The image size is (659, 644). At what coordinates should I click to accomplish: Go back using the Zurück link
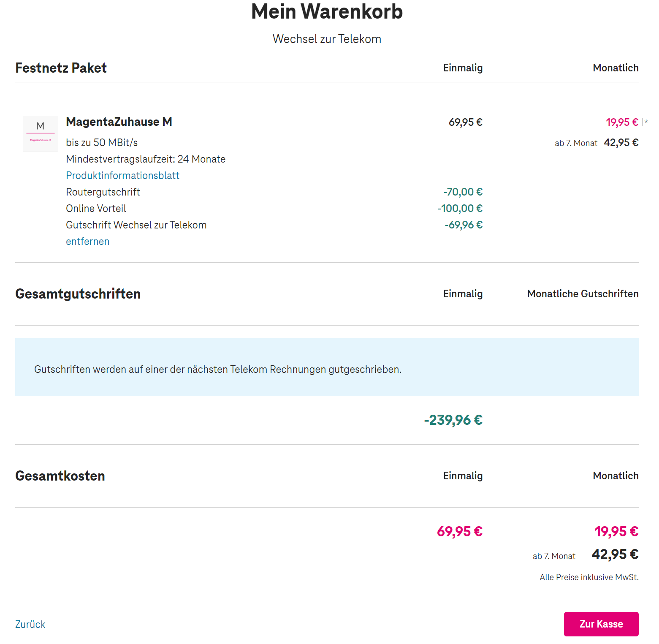pyautogui.click(x=30, y=625)
